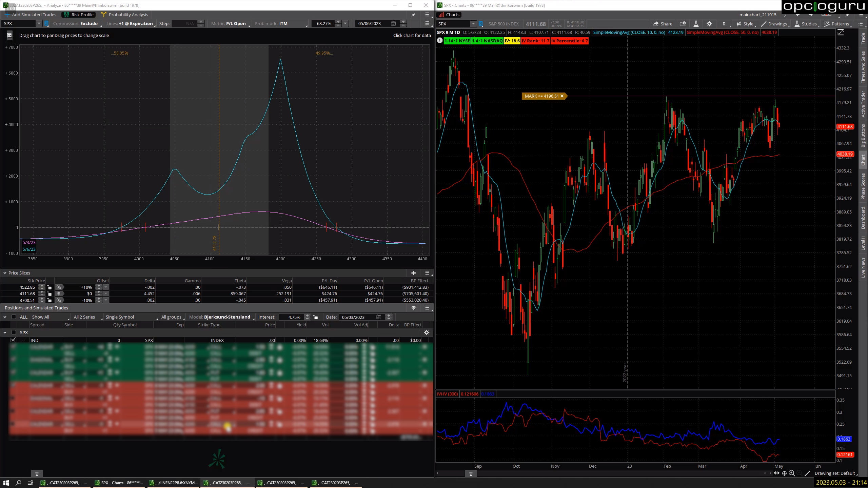Viewport: 868px width, 488px height.
Task: Open Add Simulated Trades tab
Action: click(31, 15)
